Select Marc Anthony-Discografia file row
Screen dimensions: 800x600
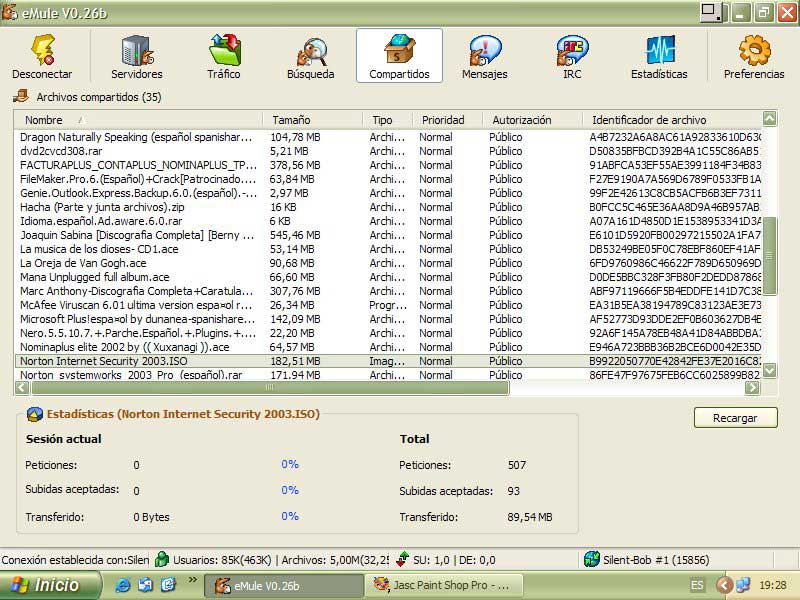point(388,291)
